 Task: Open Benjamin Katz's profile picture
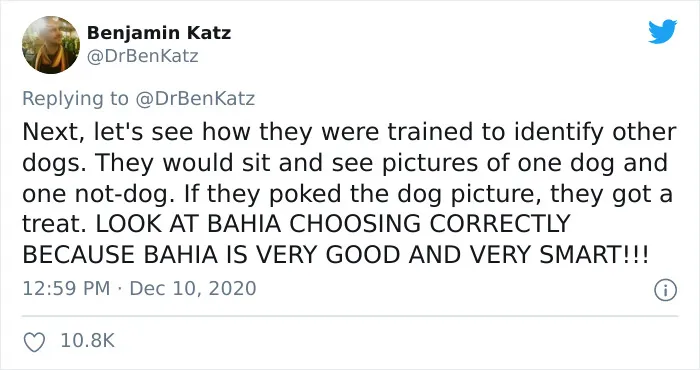(51, 45)
